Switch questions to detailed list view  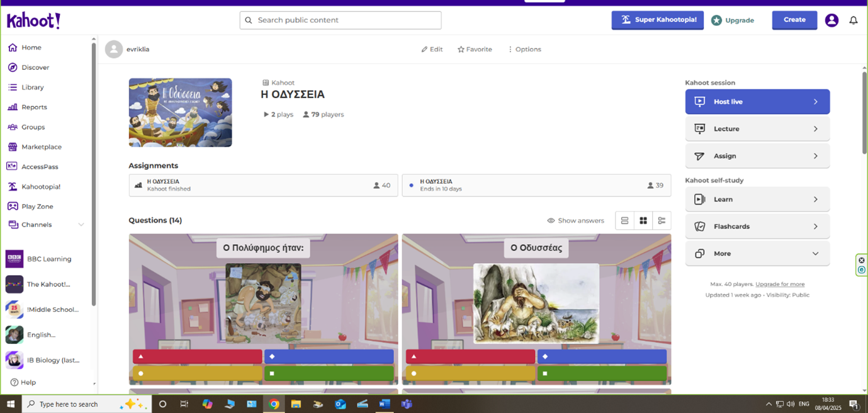point(662,221)
